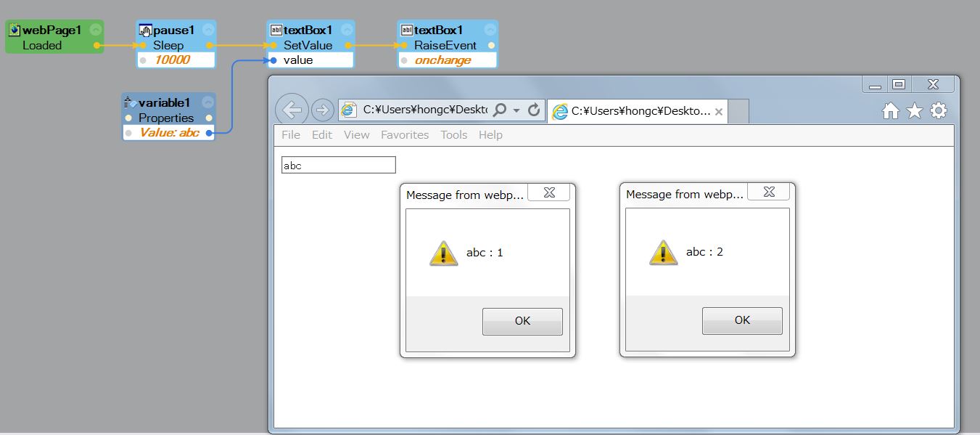Click the address bar URL field
980x435 pixels.
[x=425, y=110]
